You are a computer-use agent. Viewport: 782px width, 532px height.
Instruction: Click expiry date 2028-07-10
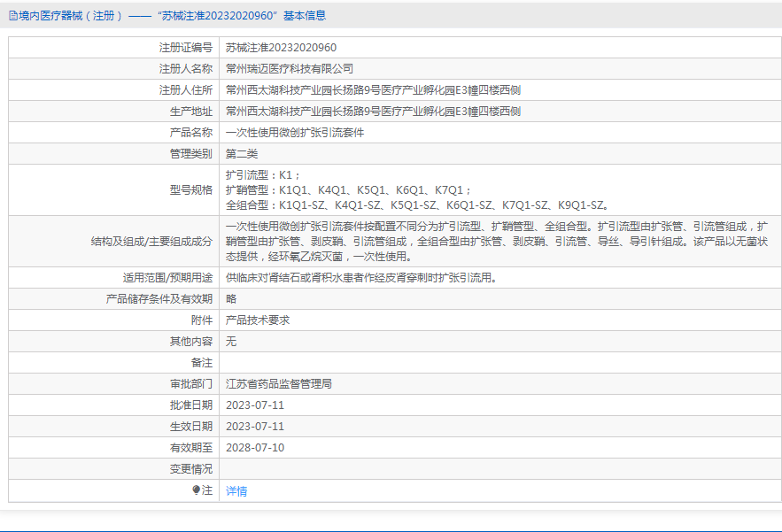tap(255, 448)
